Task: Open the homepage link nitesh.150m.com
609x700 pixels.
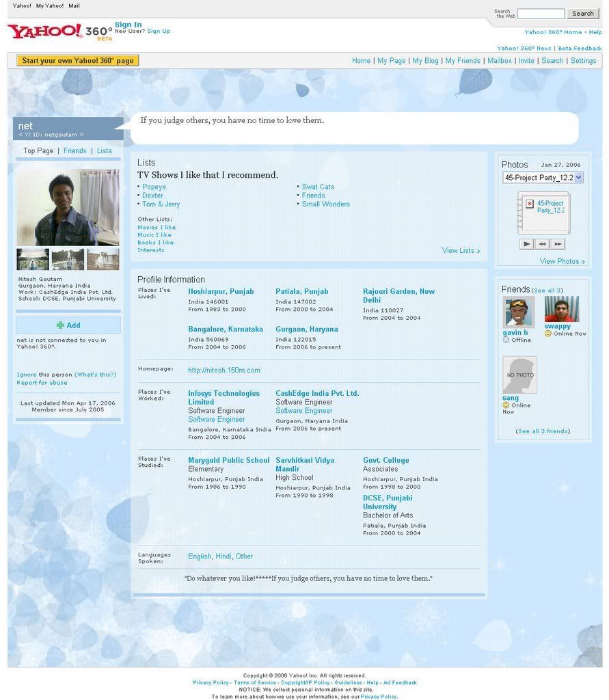Action: click(224, 371)
